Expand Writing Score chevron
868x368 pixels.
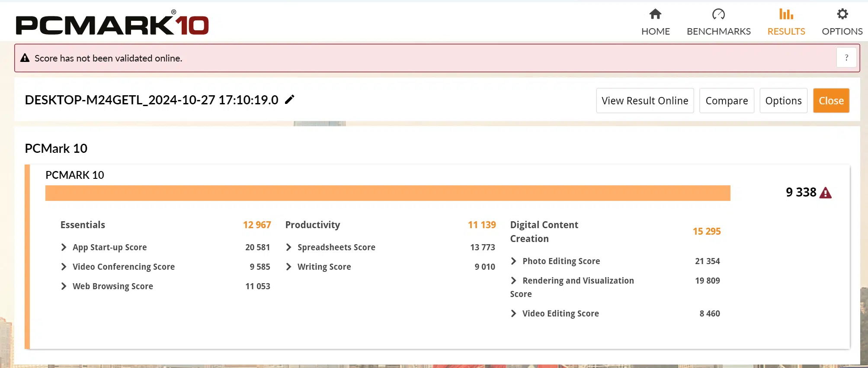[x=288, y=267]
